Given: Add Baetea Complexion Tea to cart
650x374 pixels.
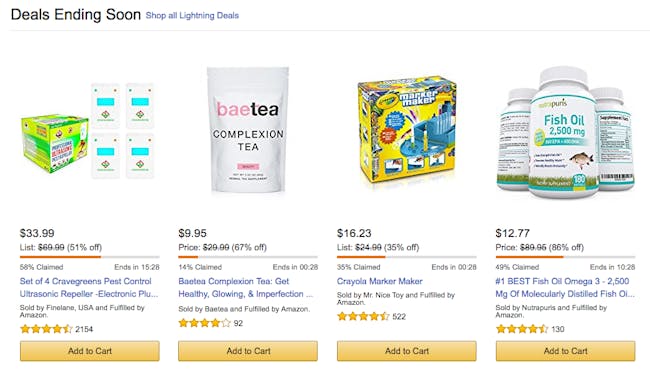Looking at the screenshot, I should click(x=248, y=351).
